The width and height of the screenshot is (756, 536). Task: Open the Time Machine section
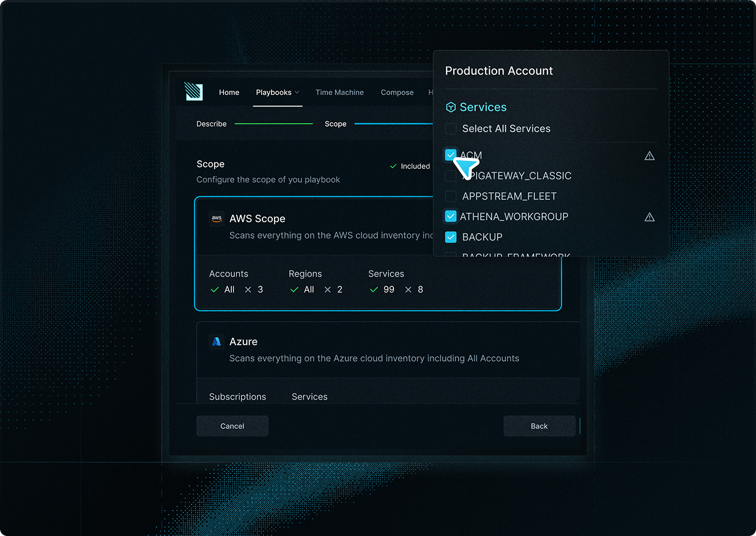(x=339, y=92)
